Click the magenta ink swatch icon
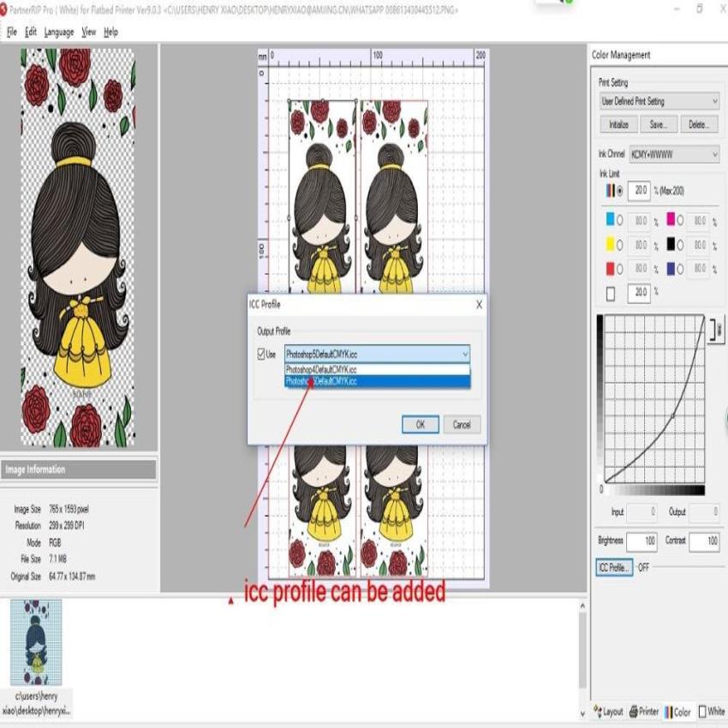 pos(672,220)
